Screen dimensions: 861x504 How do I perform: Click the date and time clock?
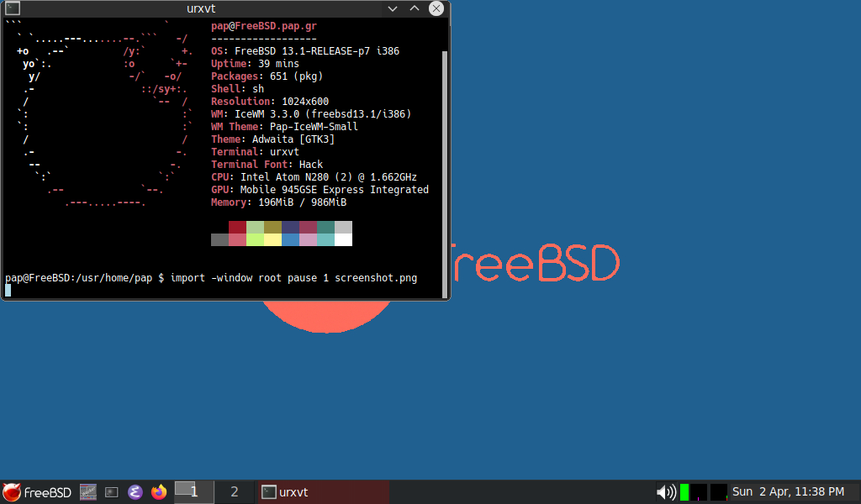788,492
